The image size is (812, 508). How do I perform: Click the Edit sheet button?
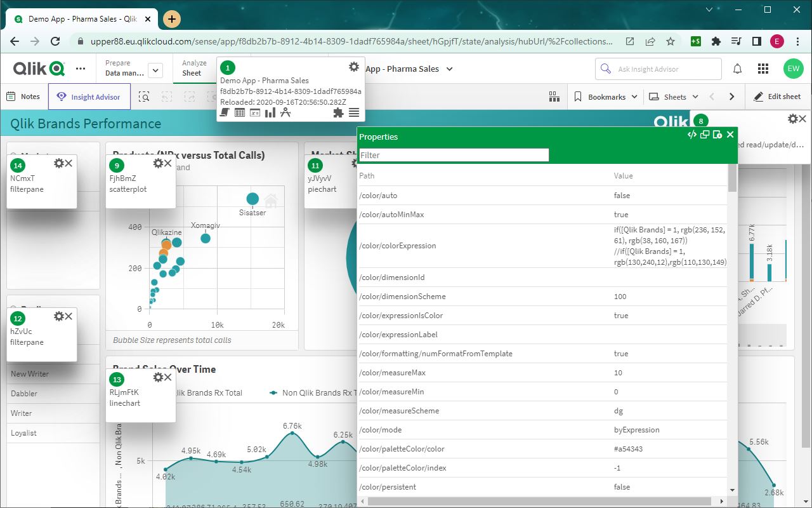click(x=776, y=97)
